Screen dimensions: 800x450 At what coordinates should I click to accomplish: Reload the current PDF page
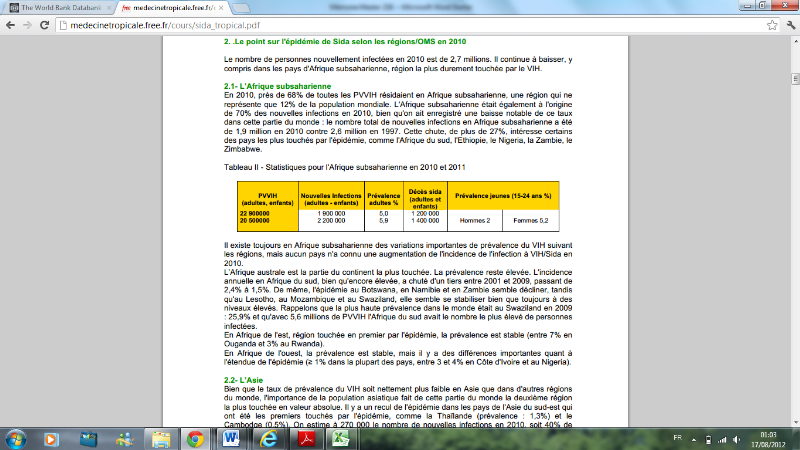click(x=44, y=25)
